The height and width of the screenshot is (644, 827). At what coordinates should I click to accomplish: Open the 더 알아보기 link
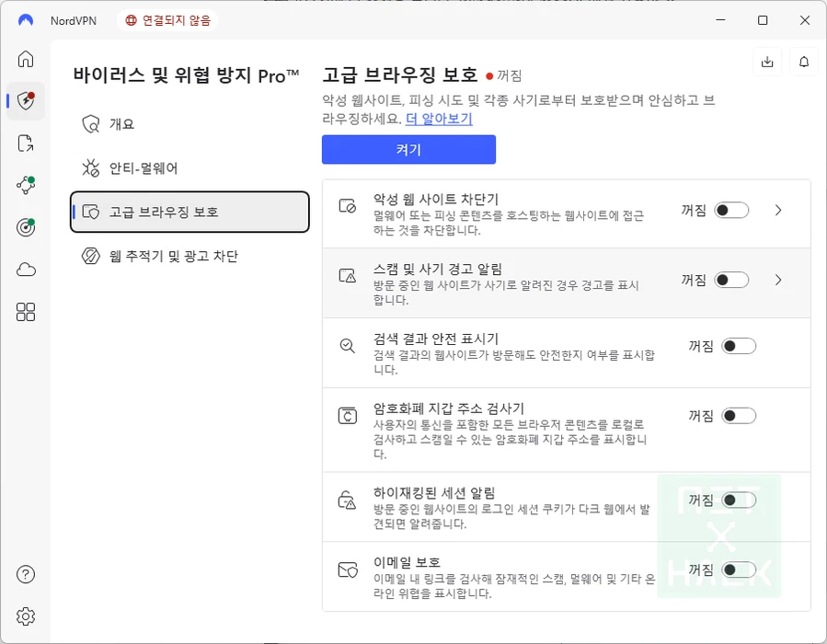[439, 119]
